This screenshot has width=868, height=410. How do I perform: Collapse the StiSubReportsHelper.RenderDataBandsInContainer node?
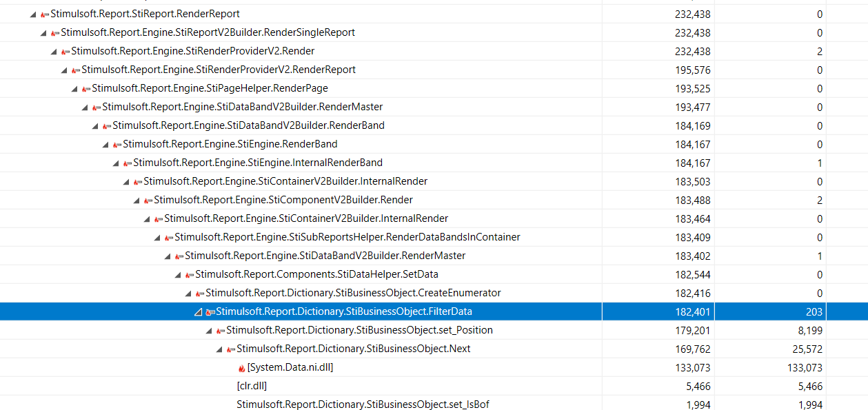(158, 238)
